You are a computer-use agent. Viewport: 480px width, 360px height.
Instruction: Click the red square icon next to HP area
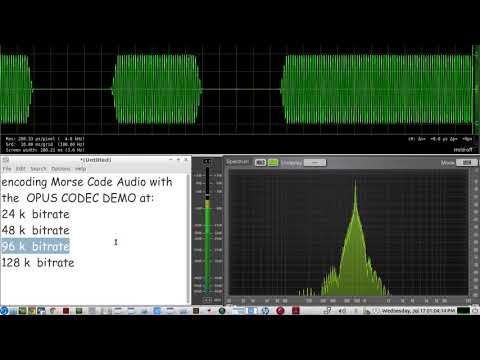[296, 311]
